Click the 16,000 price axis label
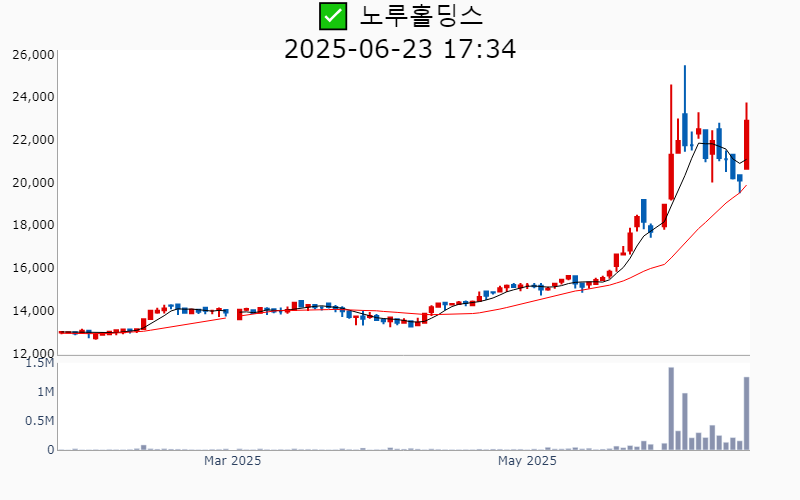800x500 pixels. click(x=33, y=267)
